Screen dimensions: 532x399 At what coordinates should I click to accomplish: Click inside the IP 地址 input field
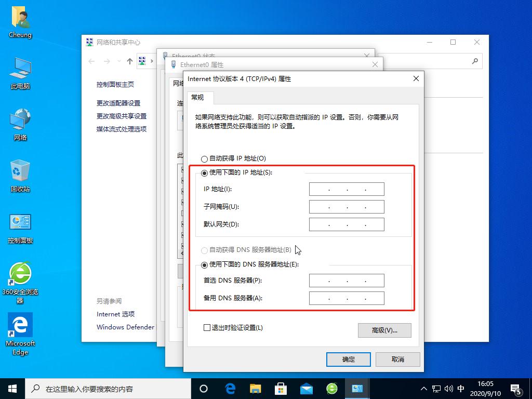(x=347, y=189)
